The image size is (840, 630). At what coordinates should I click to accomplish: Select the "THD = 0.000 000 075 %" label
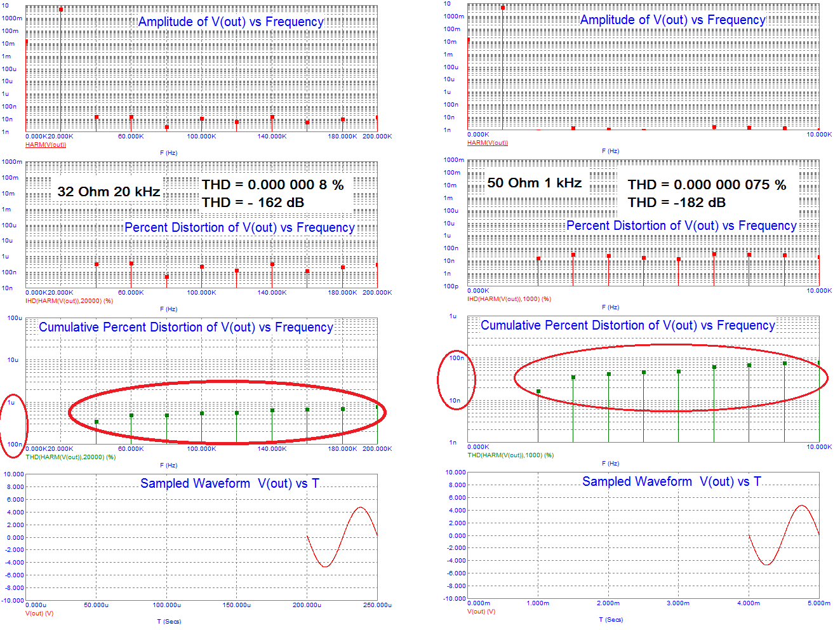pyautogui.click(x=707, y=185)
